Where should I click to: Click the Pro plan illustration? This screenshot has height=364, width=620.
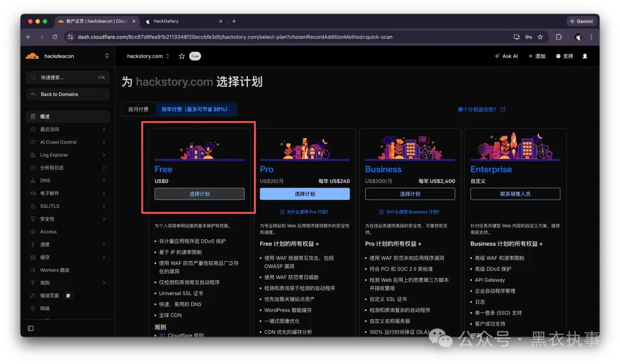304,148
